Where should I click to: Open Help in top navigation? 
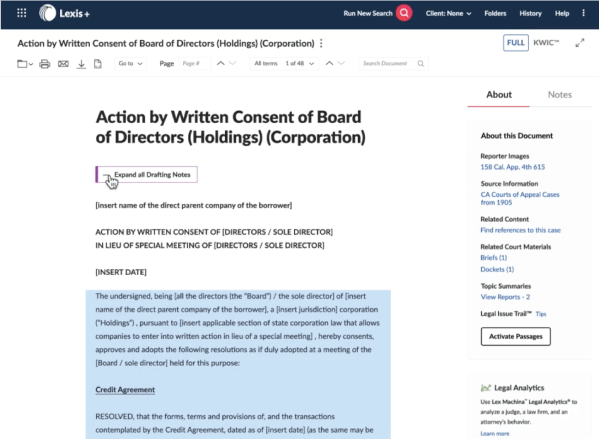click(562, 13)
